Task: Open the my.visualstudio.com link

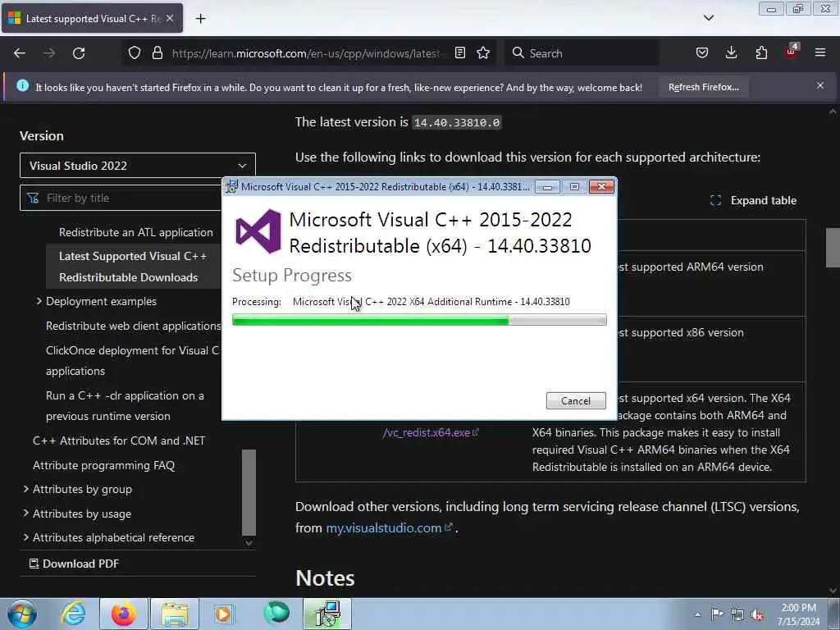Action: pos(390,527)
